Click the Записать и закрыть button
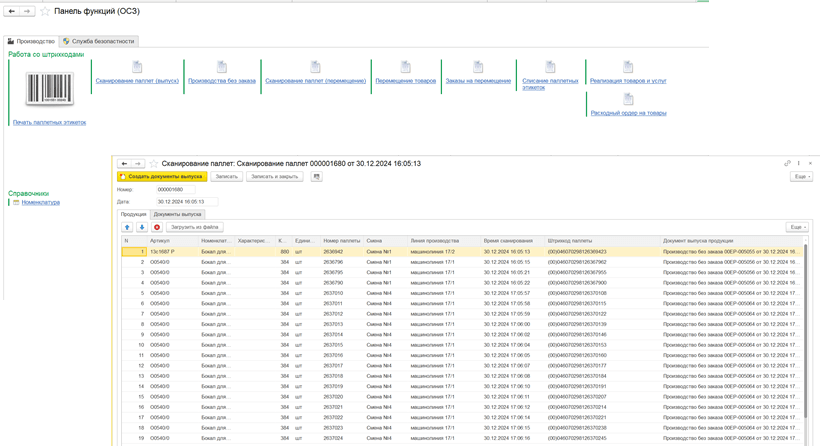The width and height of the screenshot is (820, 446). pyautogui.click(x=274, y=176)
